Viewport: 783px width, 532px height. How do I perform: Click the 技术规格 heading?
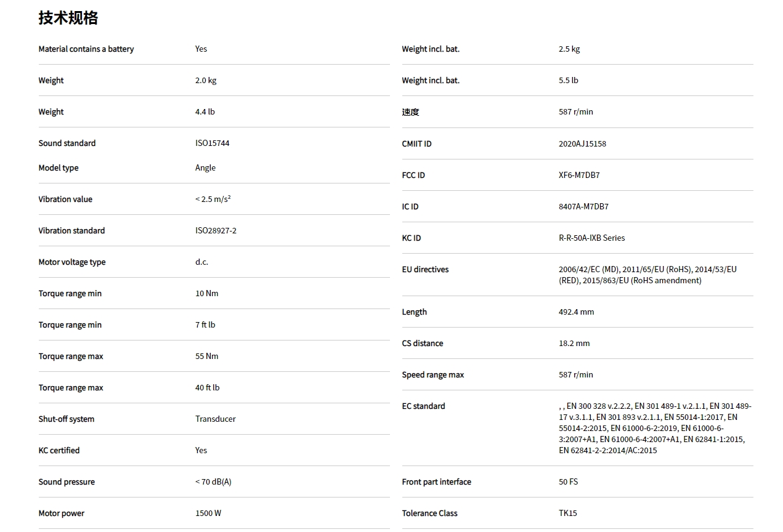tap(68, 18)
